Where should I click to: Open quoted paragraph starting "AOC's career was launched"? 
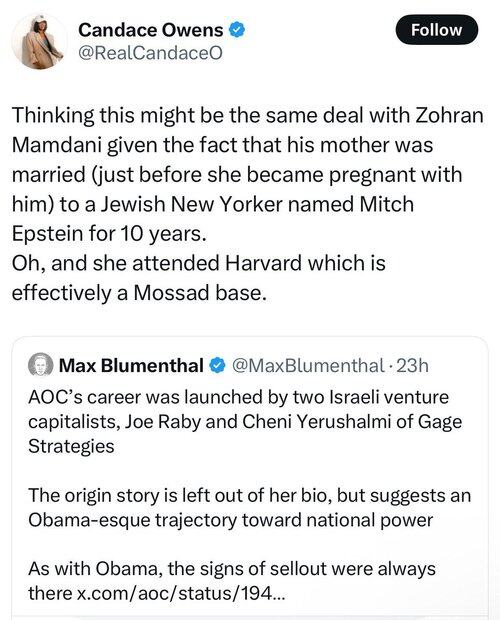tap(245, 422)
